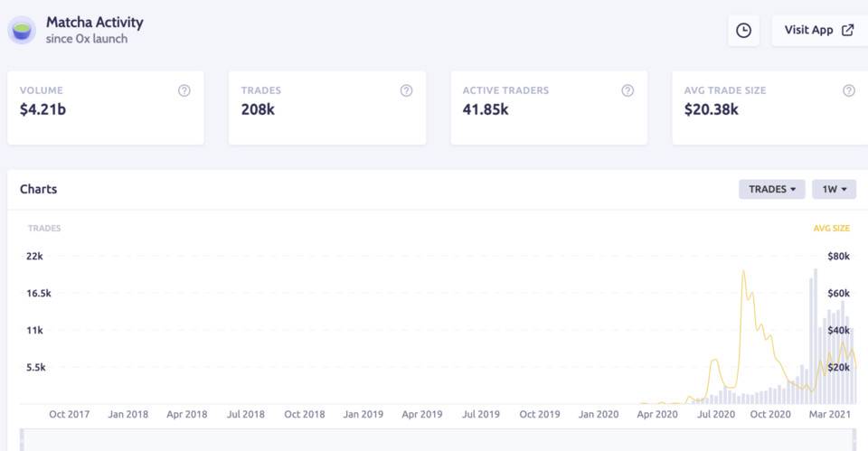868x451 pixels.
Task: Open the TRADES chart metric dropdown
Action: (772, 189)
